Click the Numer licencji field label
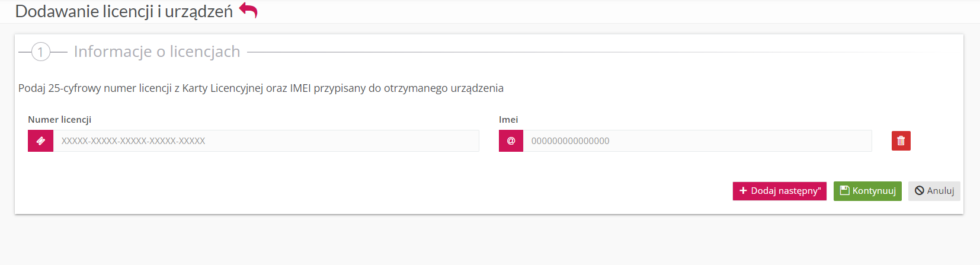The width and height of the screenshot is (980, 265). [60, 120]
